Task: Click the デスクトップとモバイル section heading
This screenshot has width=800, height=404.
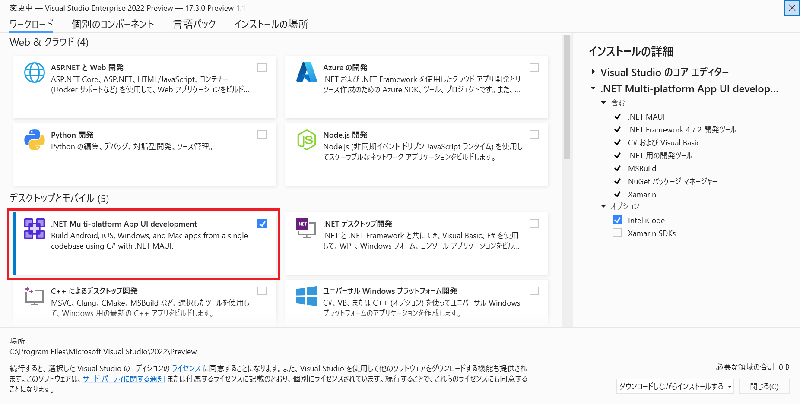Action: pyautogui.click(x=59, y=198)
